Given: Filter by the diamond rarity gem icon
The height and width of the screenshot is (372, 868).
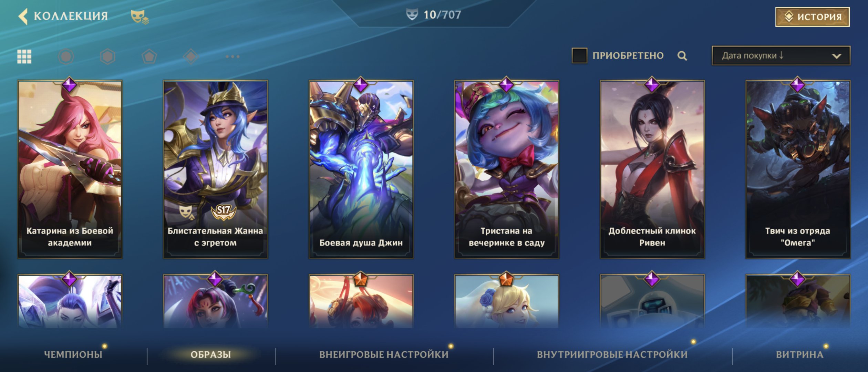Looking at the screenshot, I should coord(191,56).
